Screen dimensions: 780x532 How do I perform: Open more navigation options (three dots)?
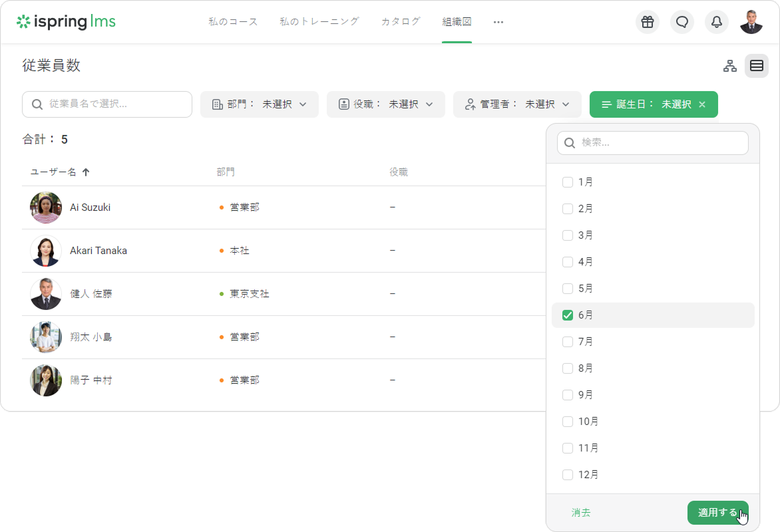(498, 22)
